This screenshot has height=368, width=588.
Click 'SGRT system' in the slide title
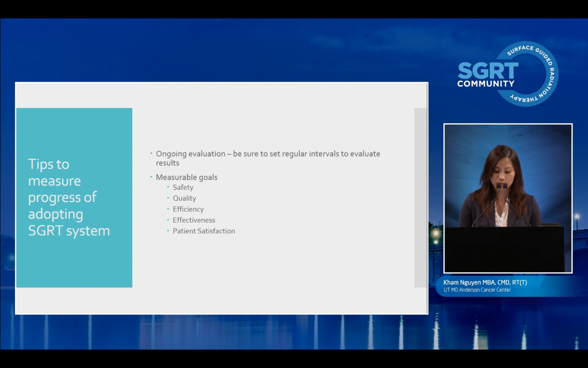[x=69, y=231]
